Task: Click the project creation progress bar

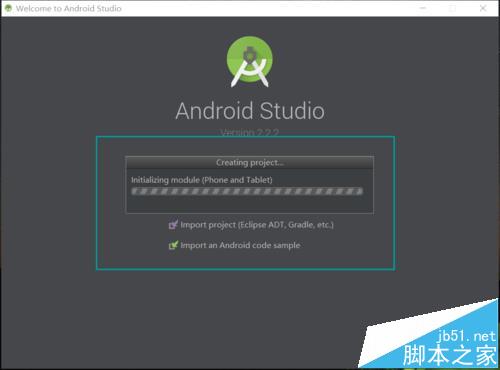Action: tap(247, 191)
